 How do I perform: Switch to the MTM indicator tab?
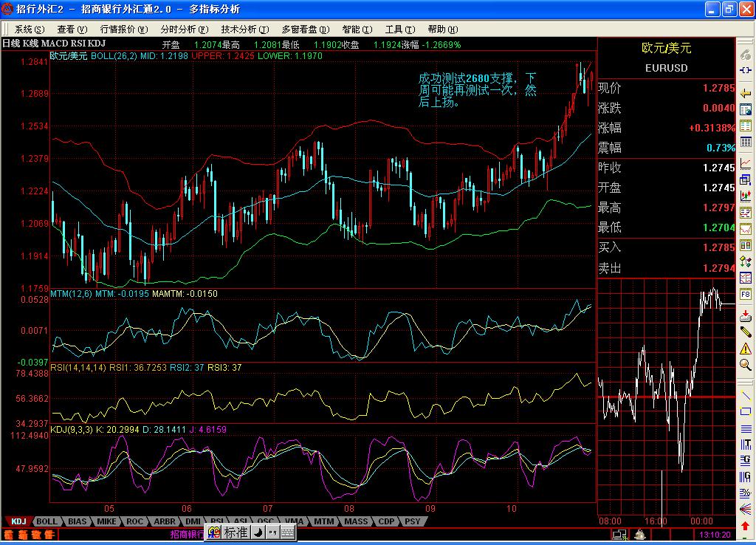pyautogui.click(x=324, y=521)
